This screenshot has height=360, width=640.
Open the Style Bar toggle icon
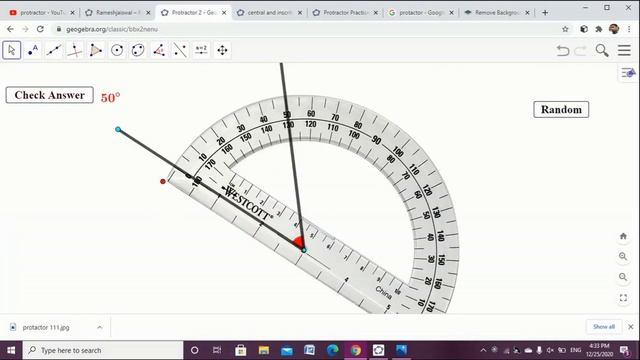[x=629, y=73]
